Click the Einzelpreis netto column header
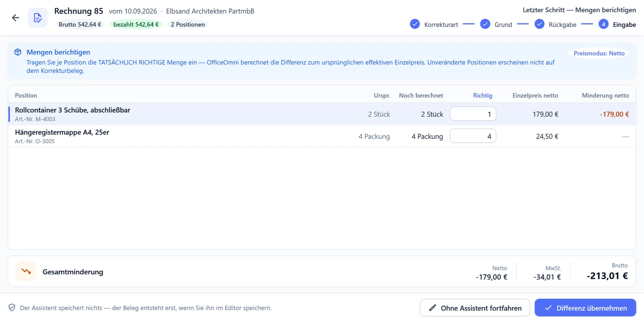 (535, 95)
